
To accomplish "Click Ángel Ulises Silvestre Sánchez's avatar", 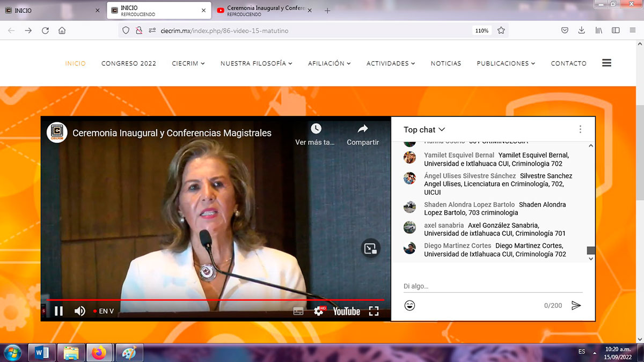I will click(x=409, y=178).
